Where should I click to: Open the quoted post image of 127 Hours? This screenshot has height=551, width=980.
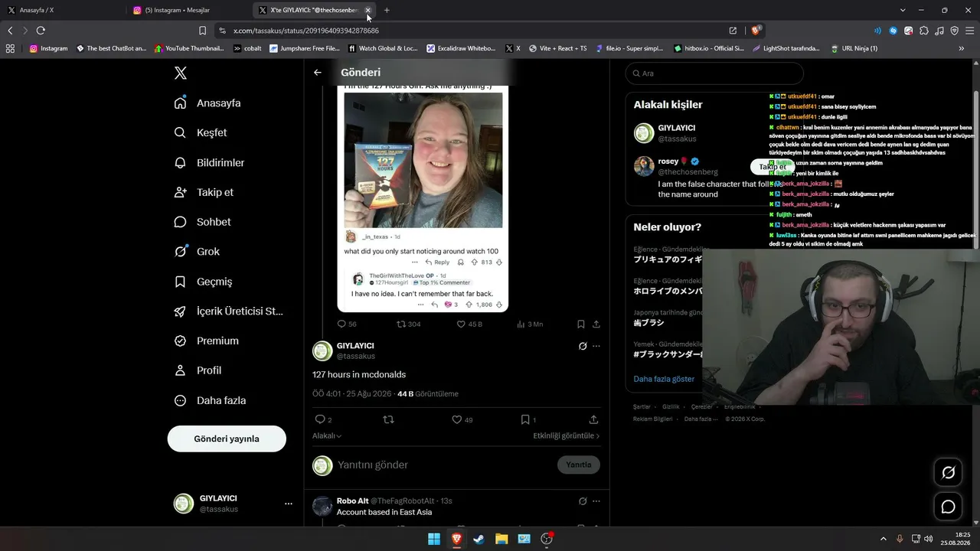coord(423,160)
